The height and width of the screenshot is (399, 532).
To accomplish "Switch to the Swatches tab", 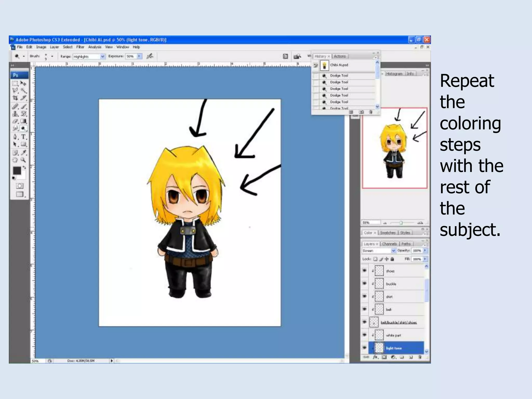I will click(388, 233).
